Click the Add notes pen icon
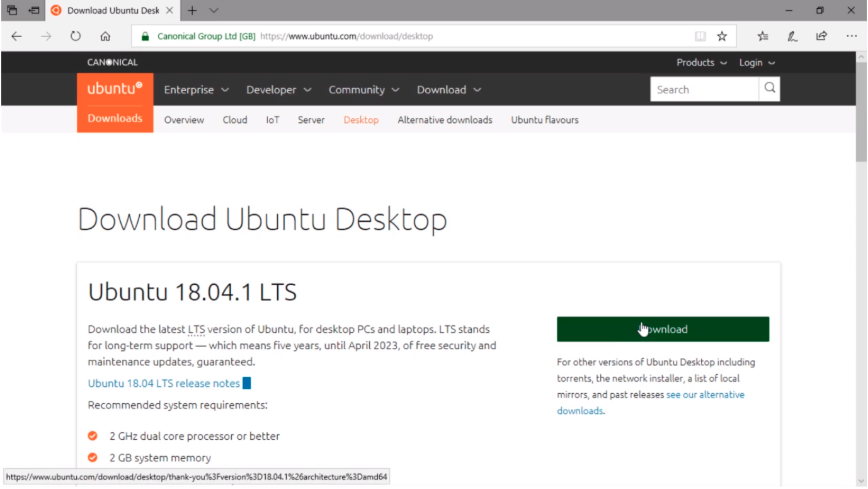 792,36
